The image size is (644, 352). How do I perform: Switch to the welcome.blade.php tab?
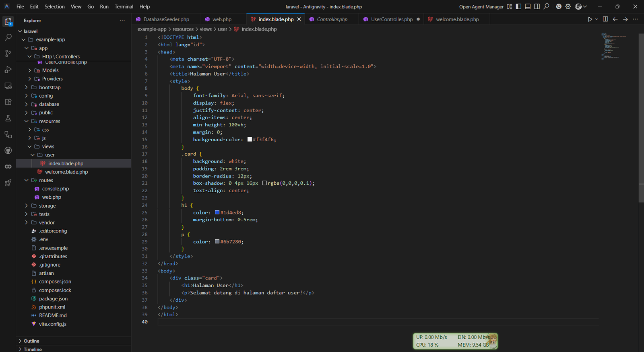click(457, 19)
